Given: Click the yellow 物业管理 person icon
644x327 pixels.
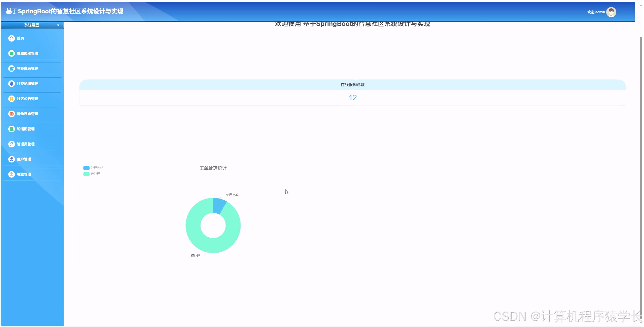Looking at the screenshot, I should tap(11, 174).
